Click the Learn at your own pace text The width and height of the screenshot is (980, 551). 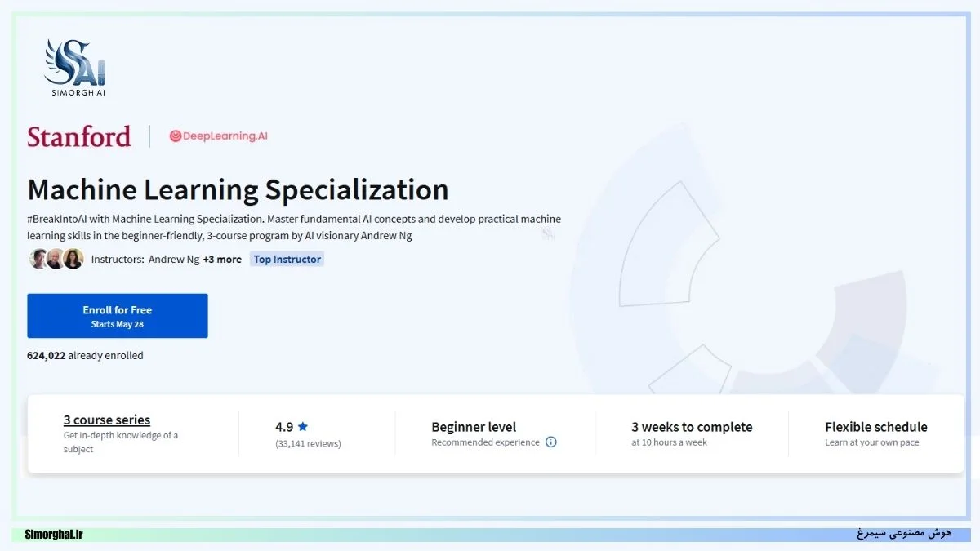coord(872,442)
